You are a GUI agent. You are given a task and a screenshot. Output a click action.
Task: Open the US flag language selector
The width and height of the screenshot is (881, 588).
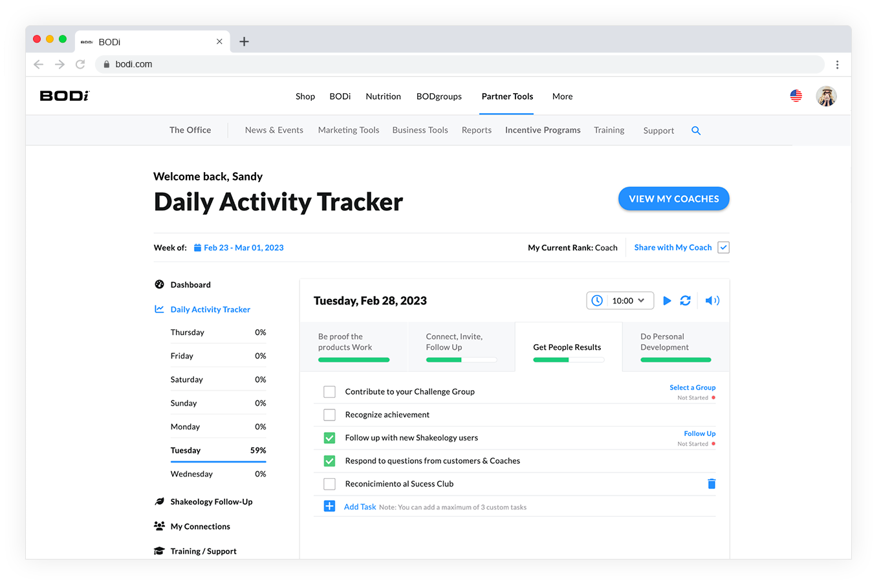(x=796, y=96)
